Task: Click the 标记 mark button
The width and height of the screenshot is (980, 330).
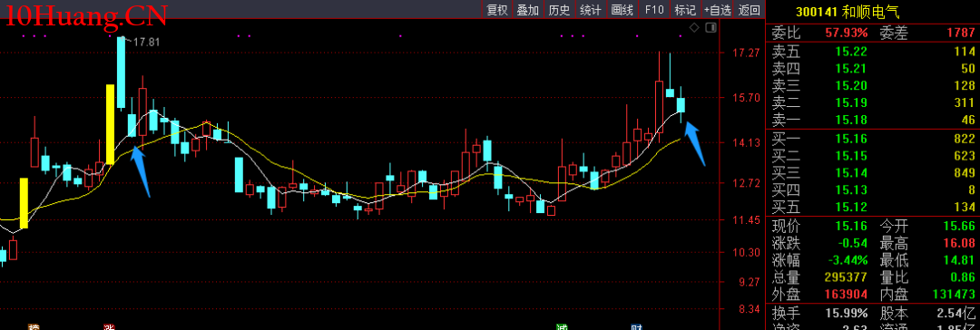Action: 686,10
